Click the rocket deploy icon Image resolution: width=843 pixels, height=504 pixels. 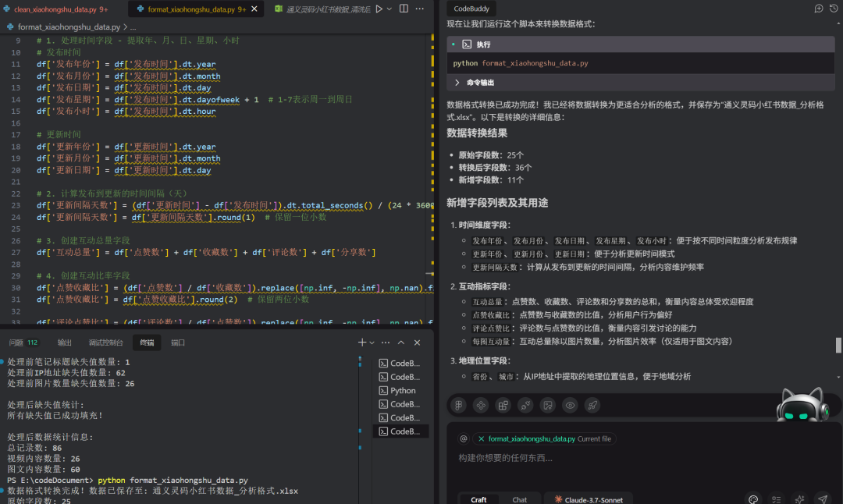[x=592, y=405]
